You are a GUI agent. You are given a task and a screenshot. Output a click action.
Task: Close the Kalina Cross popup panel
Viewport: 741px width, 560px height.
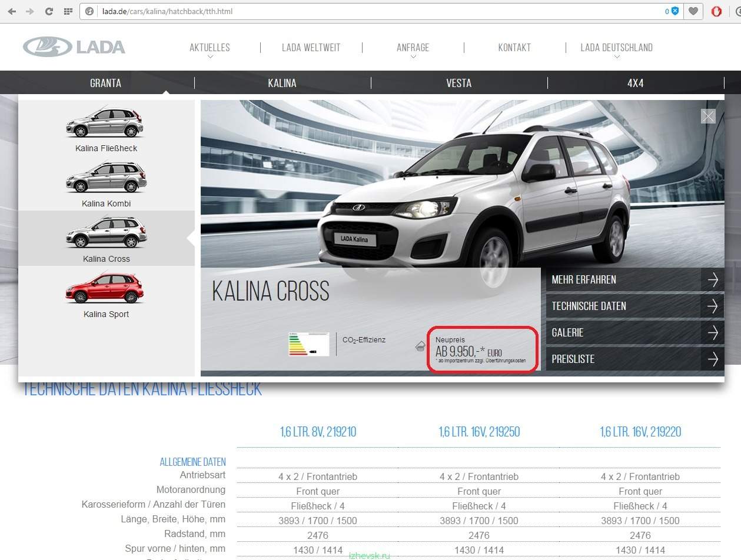708,116
